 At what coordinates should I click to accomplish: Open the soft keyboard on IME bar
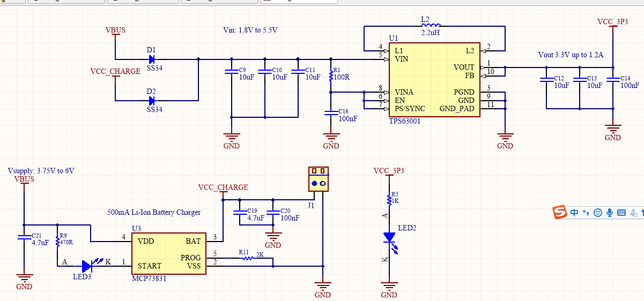[621, 213]
